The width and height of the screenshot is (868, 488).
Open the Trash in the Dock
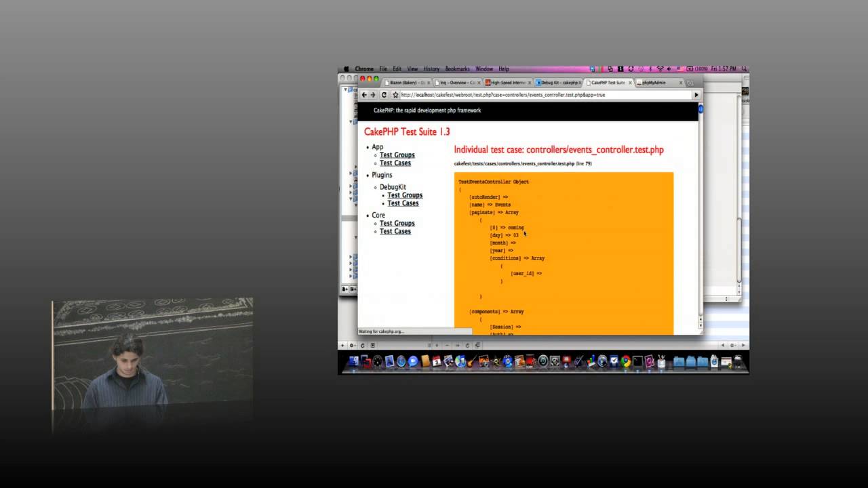pos(738,362)
